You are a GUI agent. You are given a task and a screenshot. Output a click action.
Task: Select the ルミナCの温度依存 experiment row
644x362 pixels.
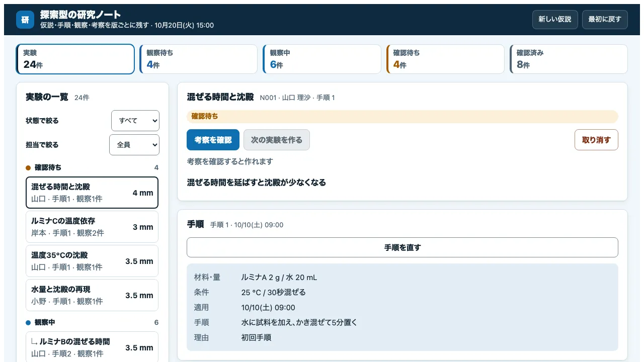92,227
